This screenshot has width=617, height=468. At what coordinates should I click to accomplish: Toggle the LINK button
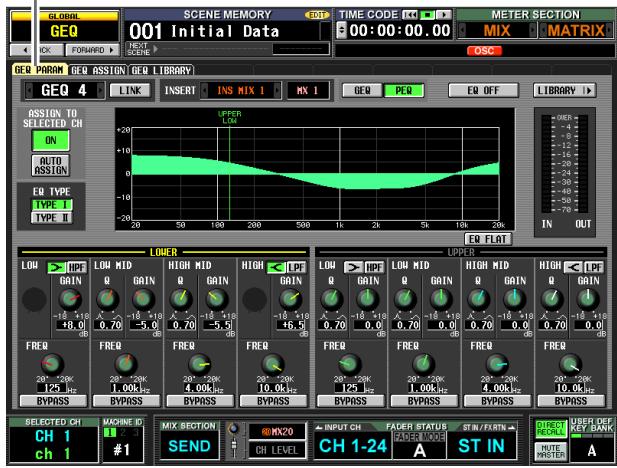(x=130, y=91)
